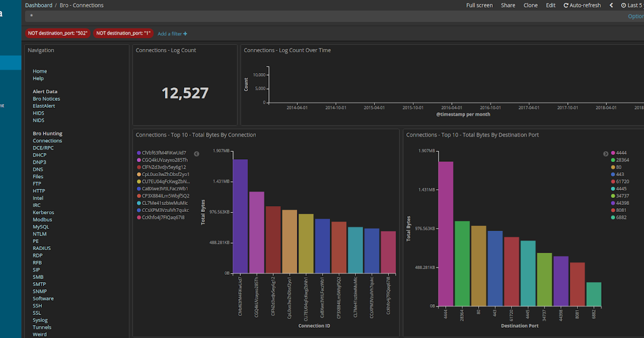Expand legend arrow on Destination Port chart
The image size is (644, 338).
[605, 153]
